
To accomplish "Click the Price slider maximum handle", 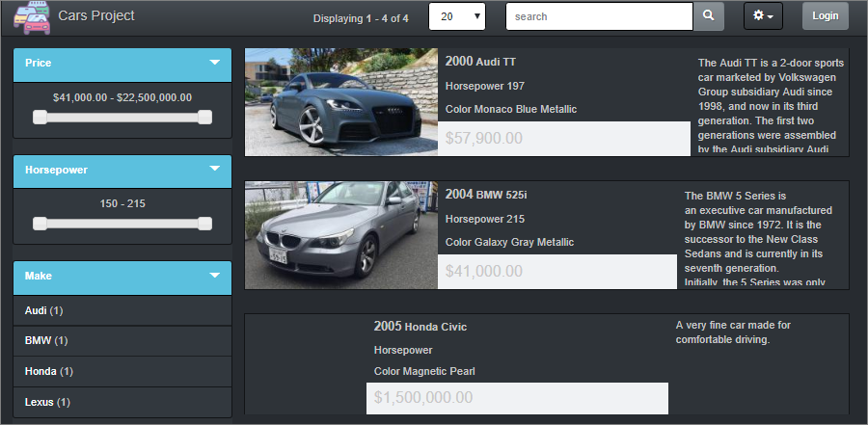I will [x=204, y=117].
